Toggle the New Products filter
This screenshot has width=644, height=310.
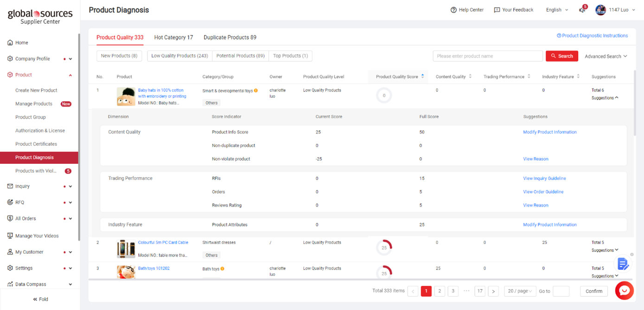click(x=119, y=56)
